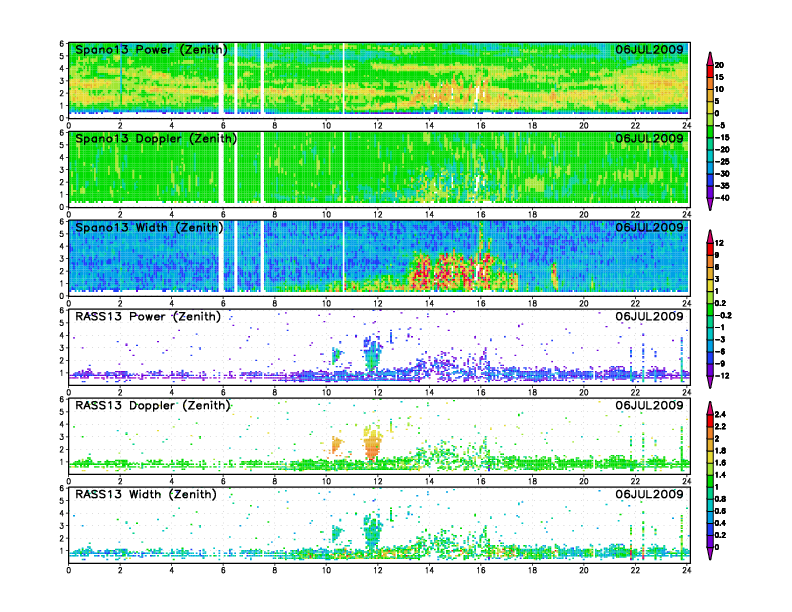This screenshot has height=612, width=792.
Task: Click the white data gap at hour 6 in Spano13 Power
Action: pos(221,79)
